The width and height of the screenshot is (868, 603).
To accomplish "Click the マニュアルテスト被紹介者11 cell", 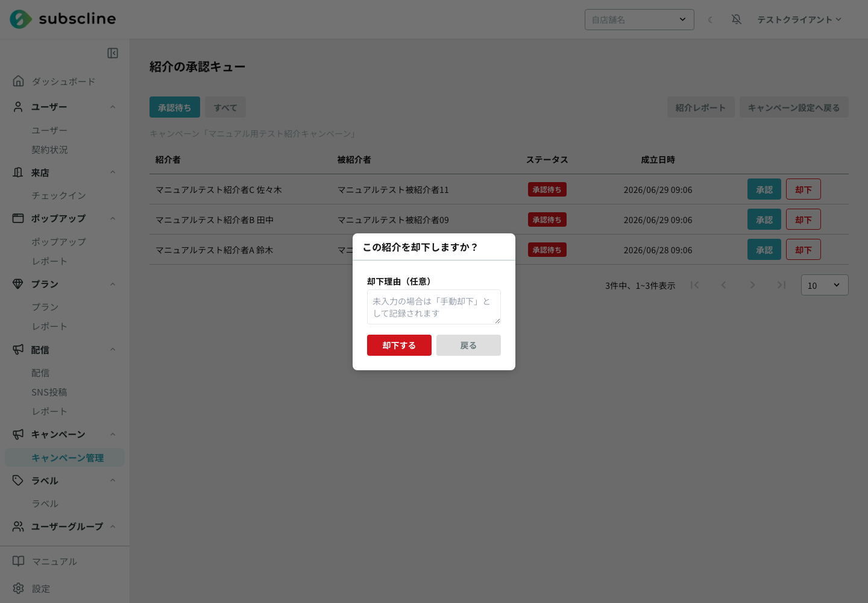I will 393,190.
